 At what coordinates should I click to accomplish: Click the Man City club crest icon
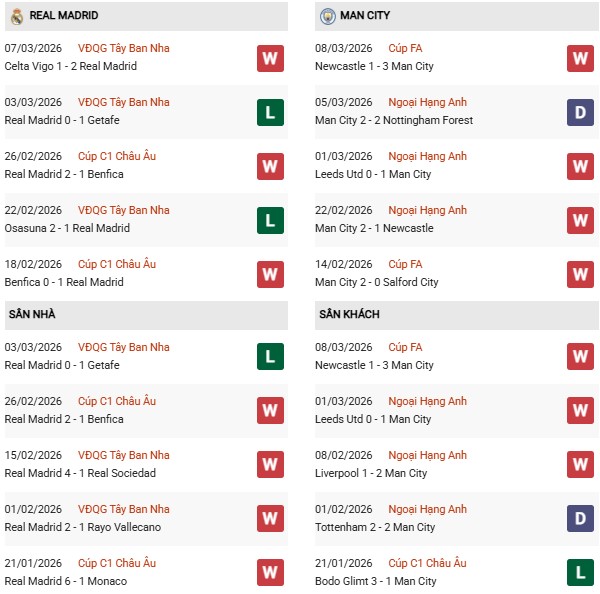coord(327,16)
